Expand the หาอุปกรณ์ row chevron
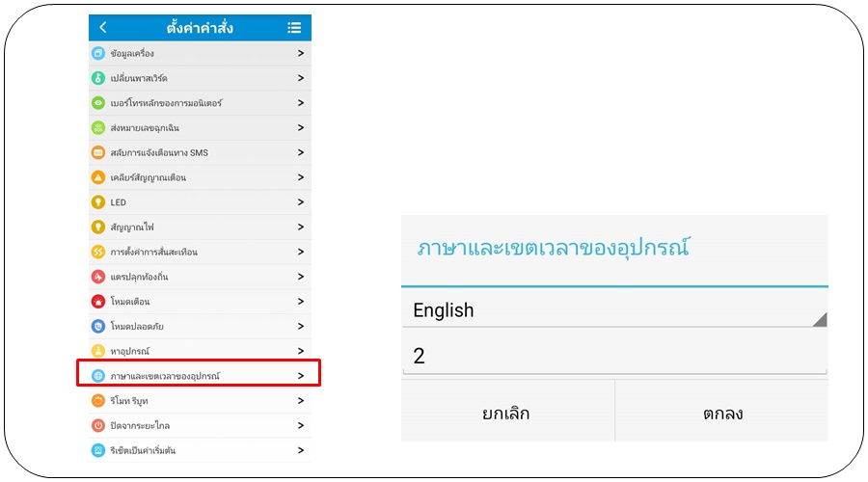Image resolution: width=868 pixels, height=482 pixels. pos(301,351)
